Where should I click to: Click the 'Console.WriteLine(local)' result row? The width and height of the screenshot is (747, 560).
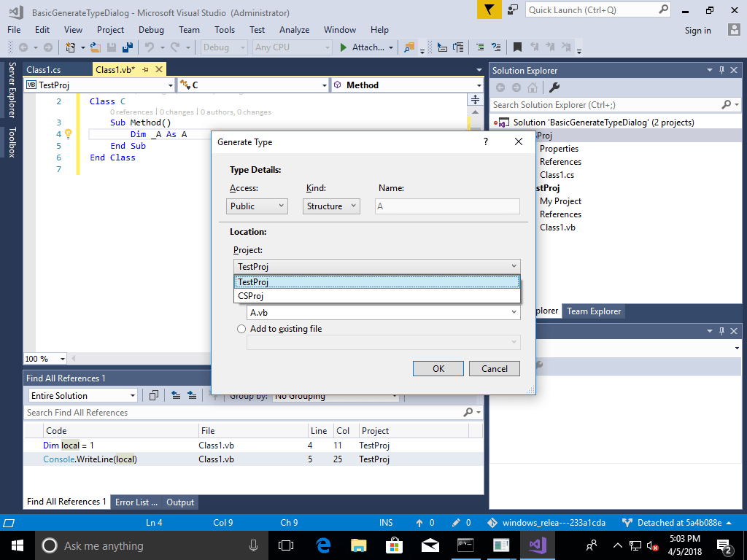point(253,459)
